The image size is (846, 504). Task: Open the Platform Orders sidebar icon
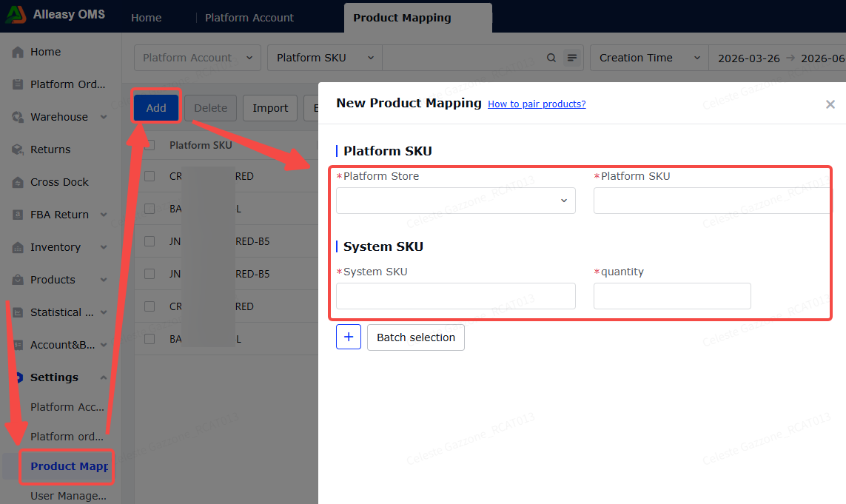pyautogui.click(x=18, y=84)
